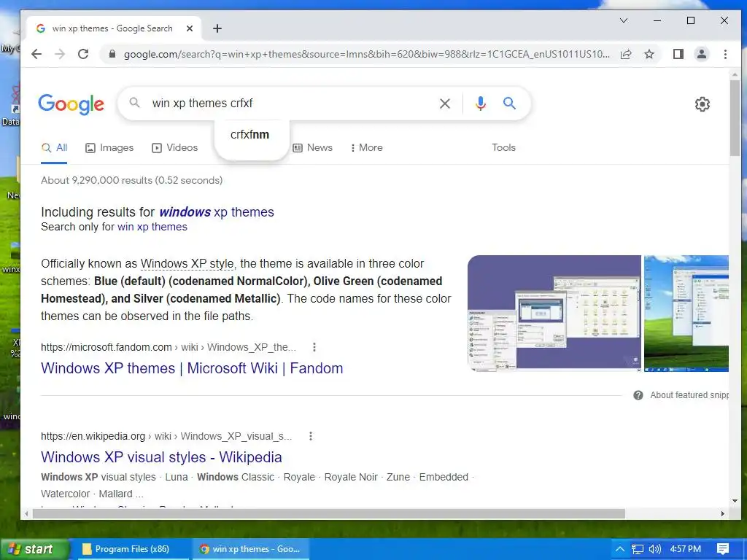747x560 pixels.
Task: Click the address bar URL
Action: [366, 54]
